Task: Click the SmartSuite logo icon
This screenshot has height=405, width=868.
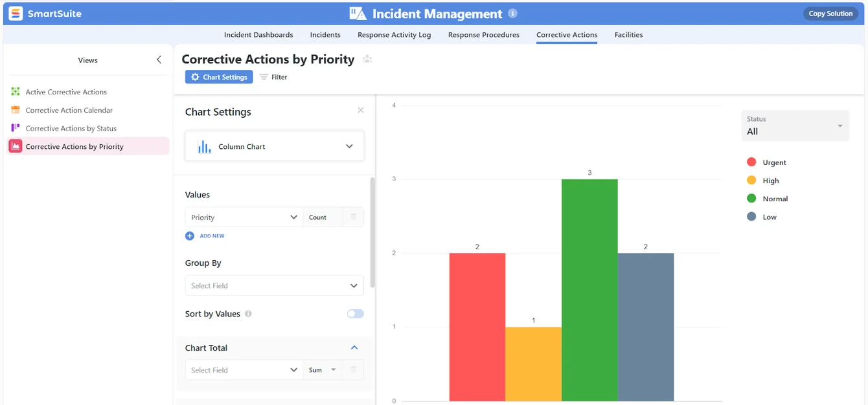Action: pyautogui.click(x=16, y=14)
